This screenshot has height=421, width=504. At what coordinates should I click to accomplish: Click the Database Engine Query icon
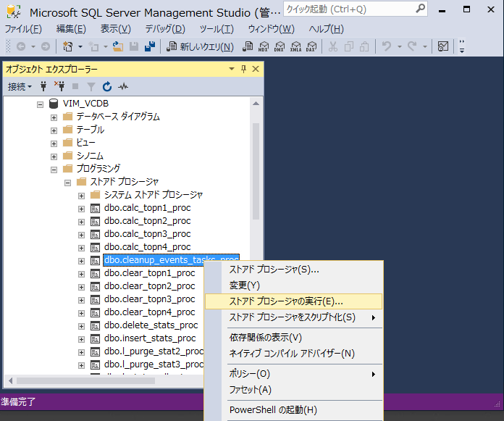(x=248, y=46)
